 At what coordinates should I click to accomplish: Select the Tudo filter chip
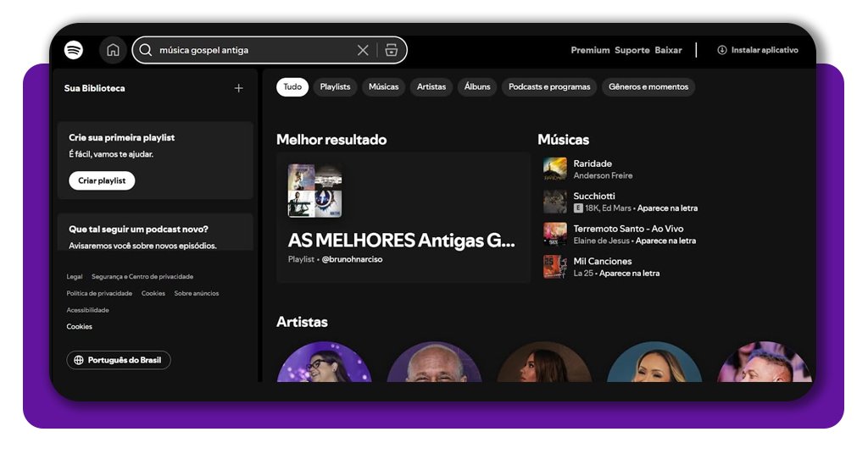pyautogui.click(x=292, y=86)
